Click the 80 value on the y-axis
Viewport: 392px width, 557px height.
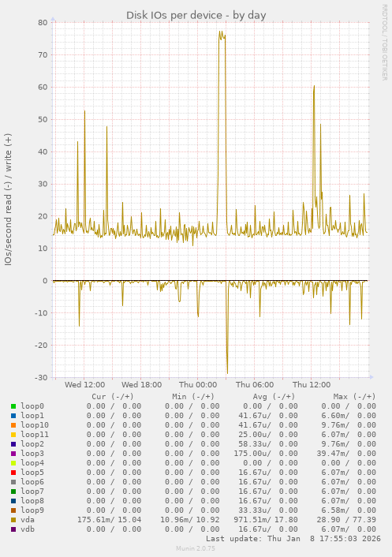point(43,22)
